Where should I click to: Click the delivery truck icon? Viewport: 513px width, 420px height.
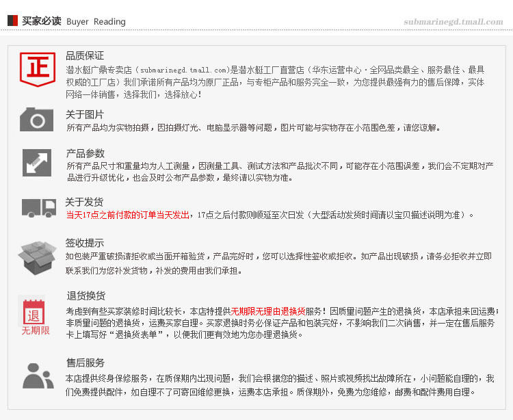coord(39,208)
